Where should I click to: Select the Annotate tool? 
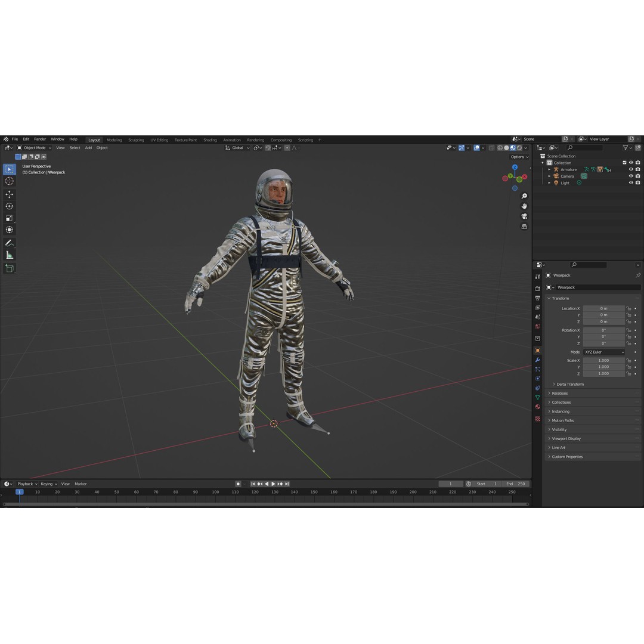[9, 242]
